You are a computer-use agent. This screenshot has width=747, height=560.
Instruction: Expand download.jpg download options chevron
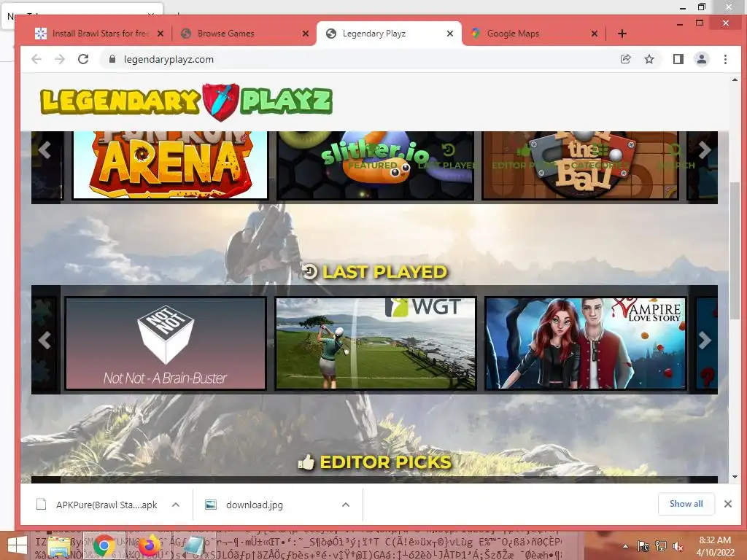[346, 505]
